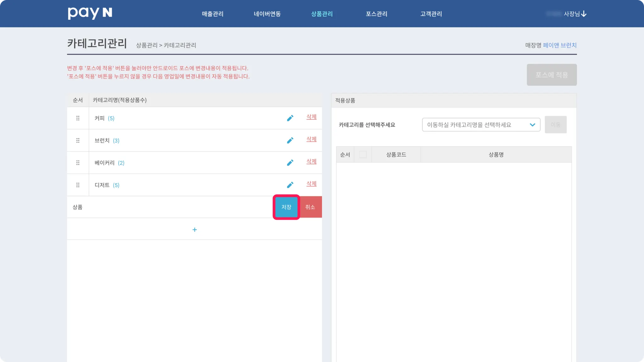Open the category move dropdown
This screenshot has height=362, width=644.
point(481,125)
